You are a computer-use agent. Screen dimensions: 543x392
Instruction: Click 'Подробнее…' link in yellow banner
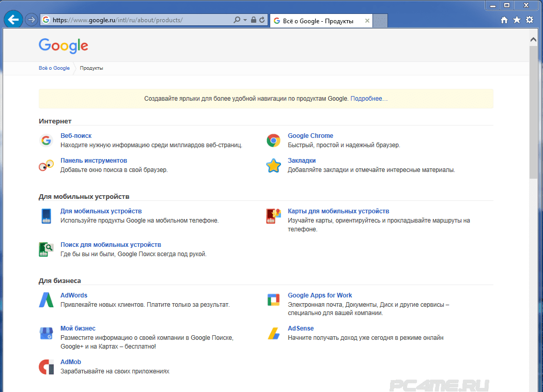click(x=369, y=99)
